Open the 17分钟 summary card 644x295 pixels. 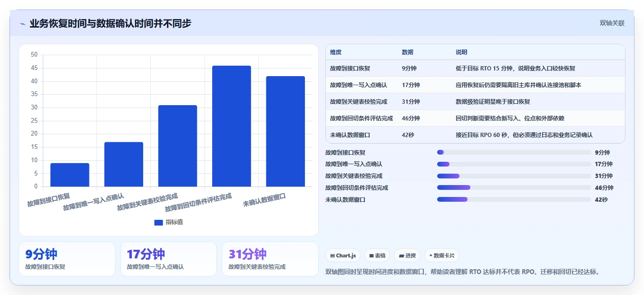coord(168,259)
